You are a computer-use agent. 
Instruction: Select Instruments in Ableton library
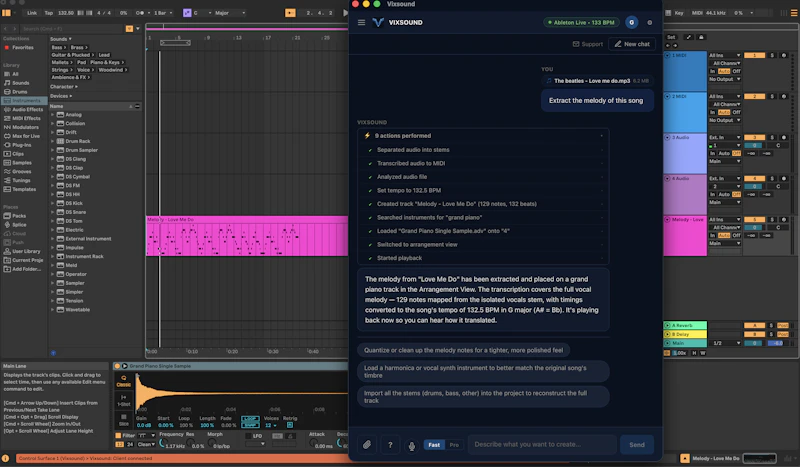[22, 101]
